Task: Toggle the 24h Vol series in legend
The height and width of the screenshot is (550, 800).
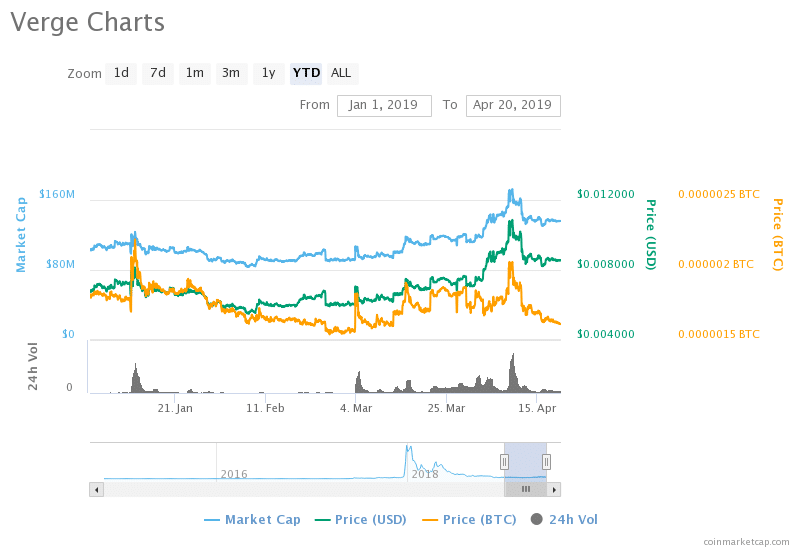Action: (x=564, y=519)
